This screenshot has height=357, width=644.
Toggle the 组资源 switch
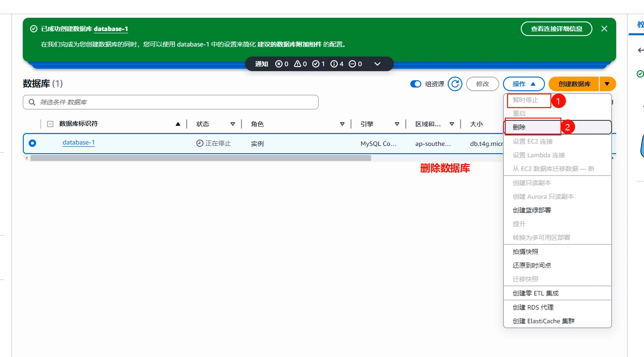[415, 84]
